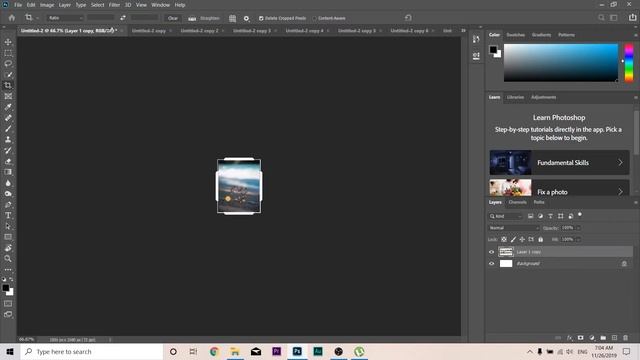Image resolution: width=640 pixels, height=360 pixels.
Task: Toggle lock position
Action: [x=522, y=240]
